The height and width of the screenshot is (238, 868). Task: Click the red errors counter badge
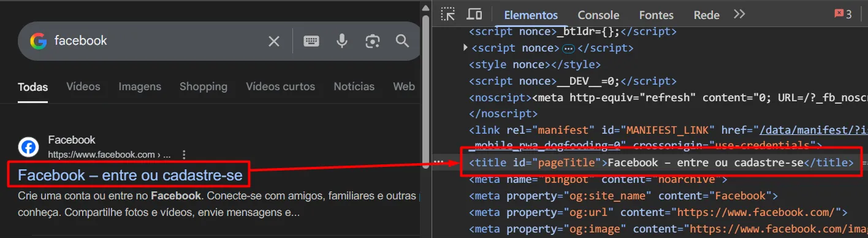(843, 14)
